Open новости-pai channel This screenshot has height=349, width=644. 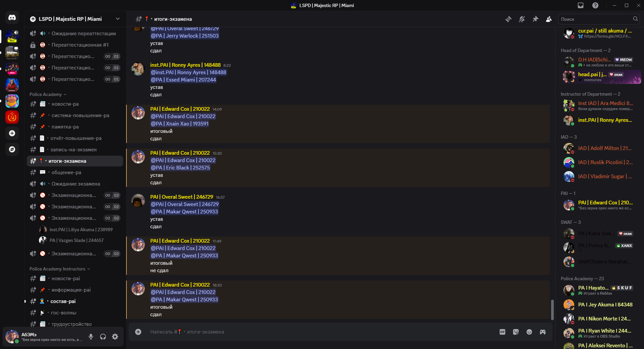pyautogui.click(x=75, y=279)
